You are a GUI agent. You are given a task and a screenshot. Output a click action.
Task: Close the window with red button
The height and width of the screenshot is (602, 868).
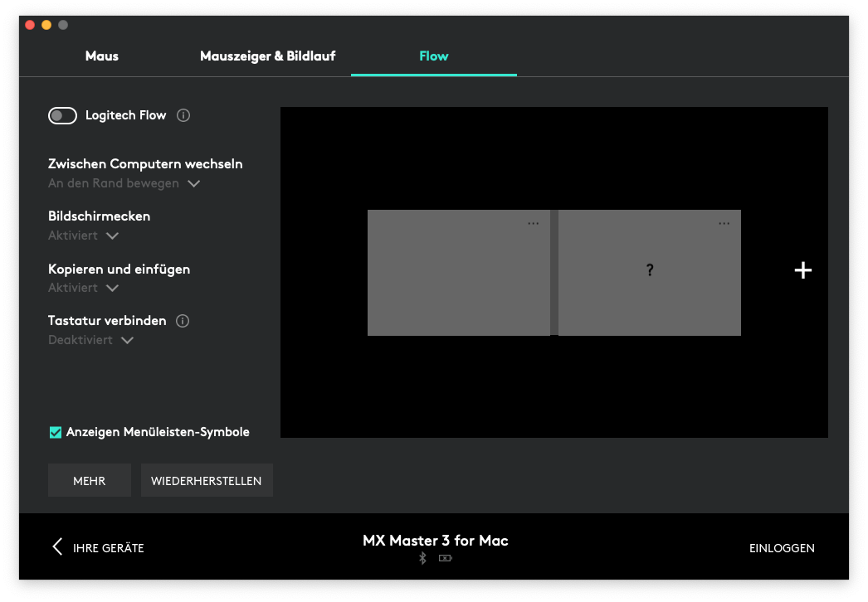tap(30, 25)
